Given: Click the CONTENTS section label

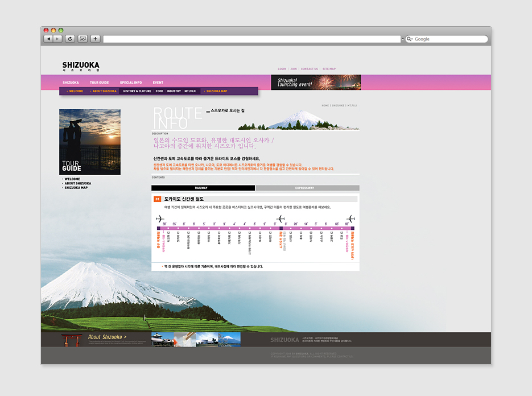Looking at the screenshot, I should (x=158, y=178).
